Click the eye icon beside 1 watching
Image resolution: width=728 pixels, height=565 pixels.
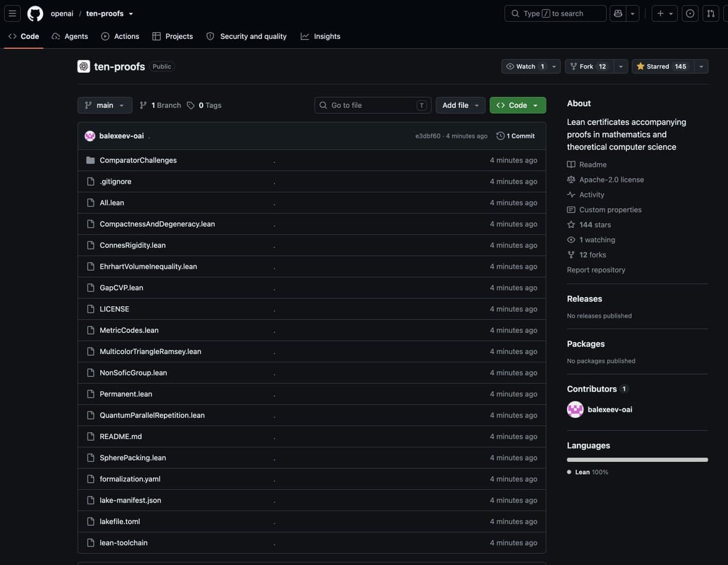coord(571,239)
